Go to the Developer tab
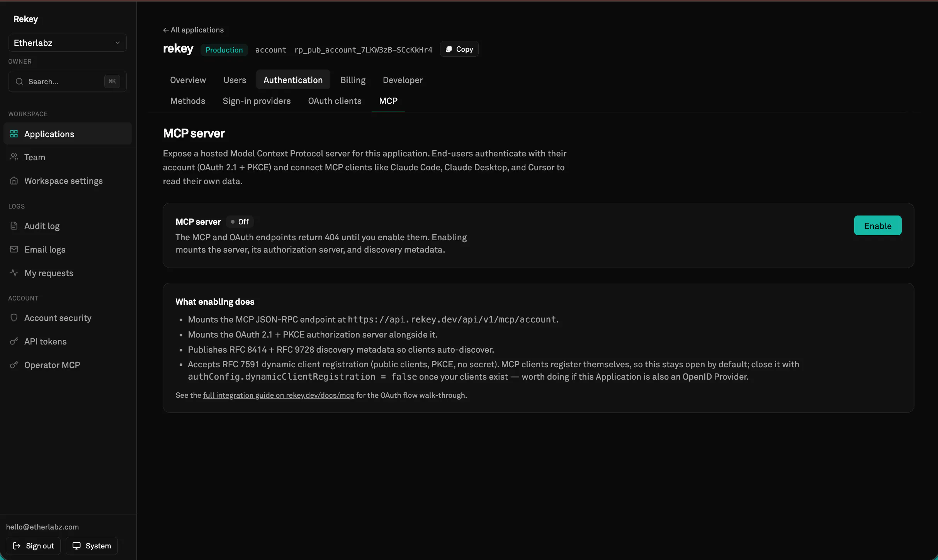This screenshot has width=938, height=560. pyautogui.click(x=403, y=80)
